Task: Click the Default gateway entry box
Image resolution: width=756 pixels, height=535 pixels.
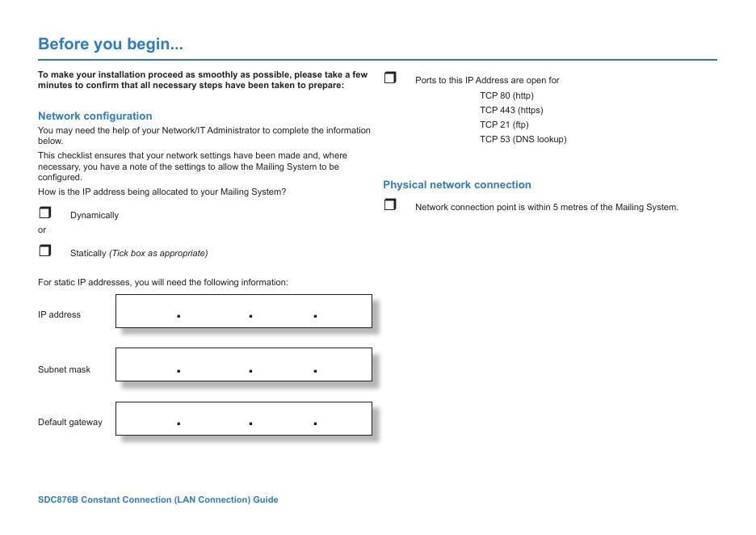Action: point(243,419)
